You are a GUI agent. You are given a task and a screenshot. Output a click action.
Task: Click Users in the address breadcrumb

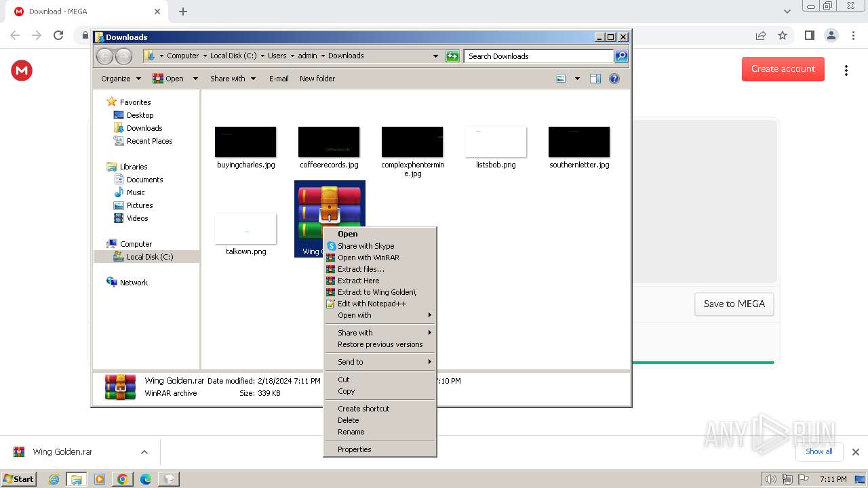point(277,56)
